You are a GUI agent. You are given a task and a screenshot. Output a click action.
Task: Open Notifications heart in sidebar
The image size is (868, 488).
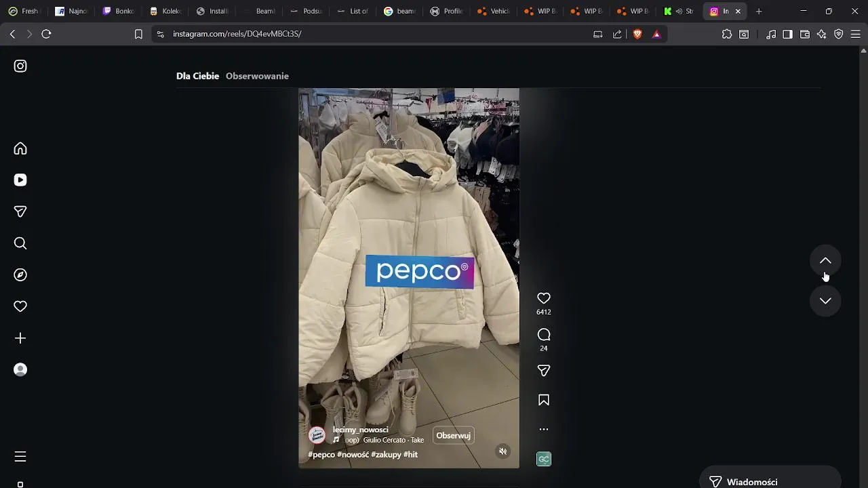click(20, 306)
